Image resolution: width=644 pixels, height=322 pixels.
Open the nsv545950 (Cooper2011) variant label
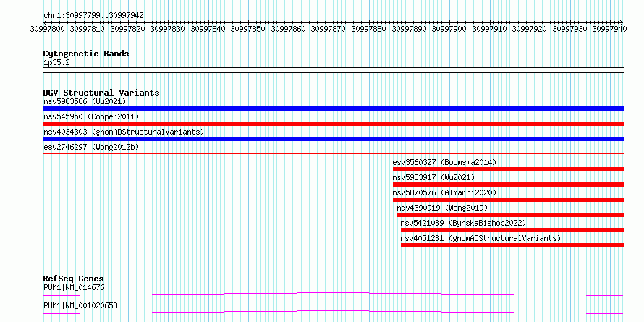pyautogui.click(x=91, y=116)
